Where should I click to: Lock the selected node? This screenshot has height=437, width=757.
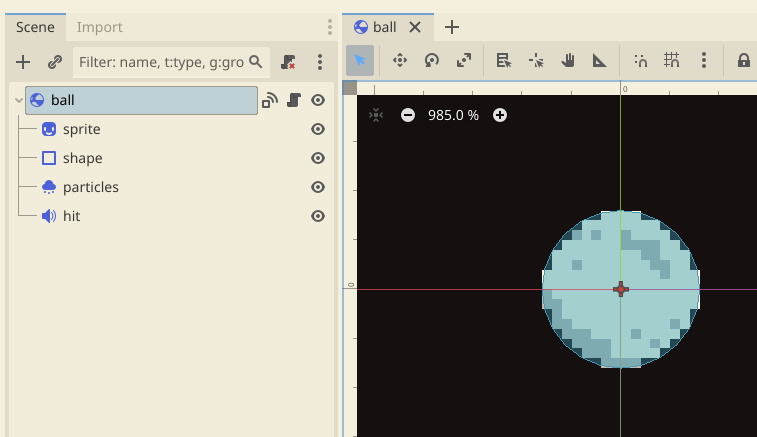(743, 60)
